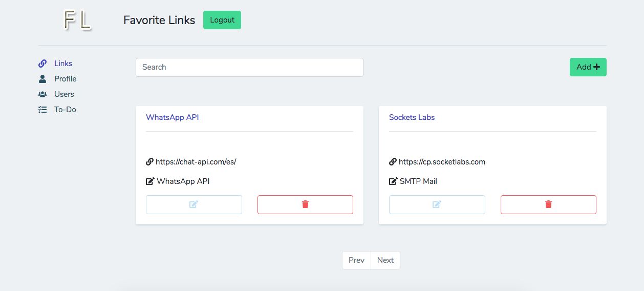This screenshot has height=291, width=644.
Task: Open the Sockets Labs title link
Action: click(412, 117)
